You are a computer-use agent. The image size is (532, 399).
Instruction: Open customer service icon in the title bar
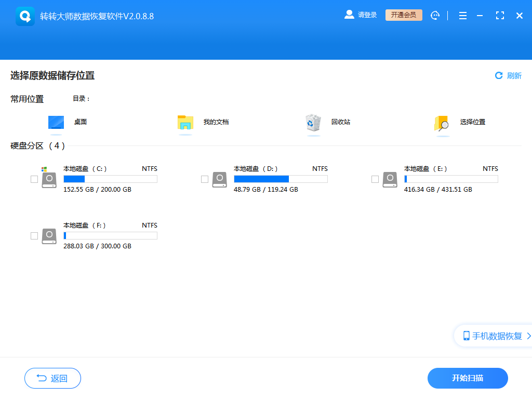[435, 15]
